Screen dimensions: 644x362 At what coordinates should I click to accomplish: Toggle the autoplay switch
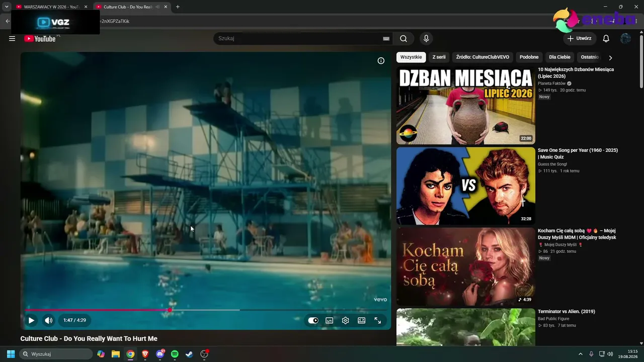[313, 320]
